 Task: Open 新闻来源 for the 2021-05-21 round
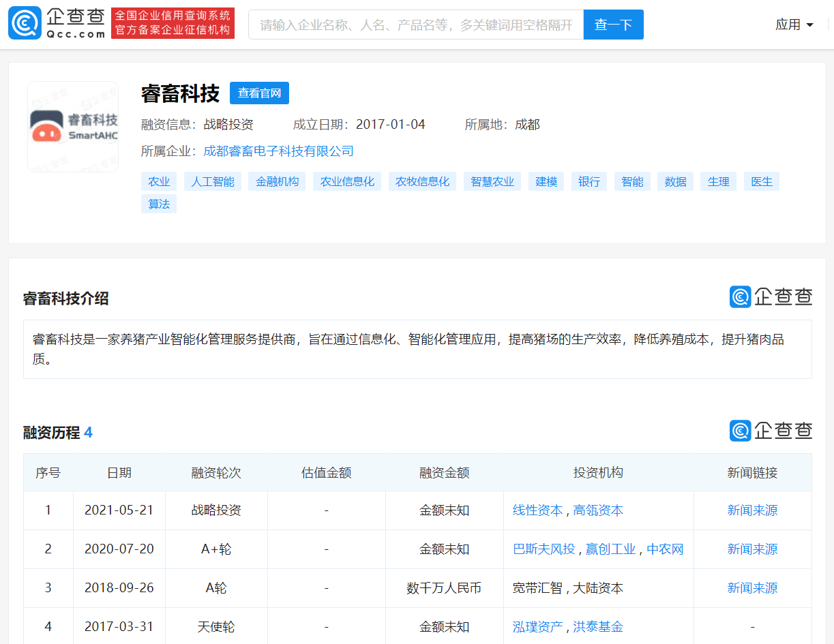pyautogui.click(x=752, y=510)
